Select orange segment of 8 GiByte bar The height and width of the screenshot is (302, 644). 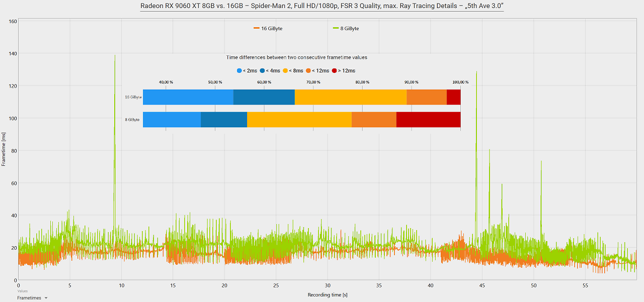pos(374,119)
